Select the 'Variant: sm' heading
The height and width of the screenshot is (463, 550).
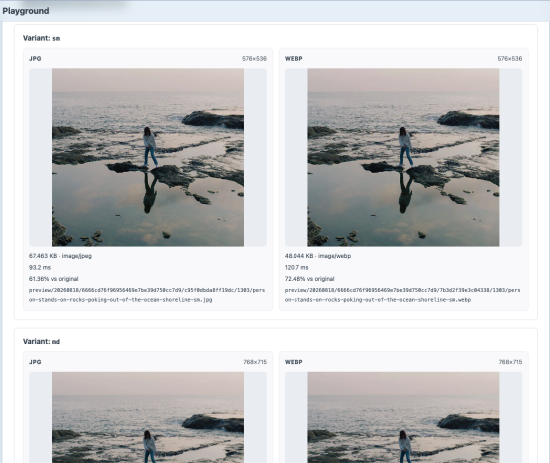click(x=41, y=38)
